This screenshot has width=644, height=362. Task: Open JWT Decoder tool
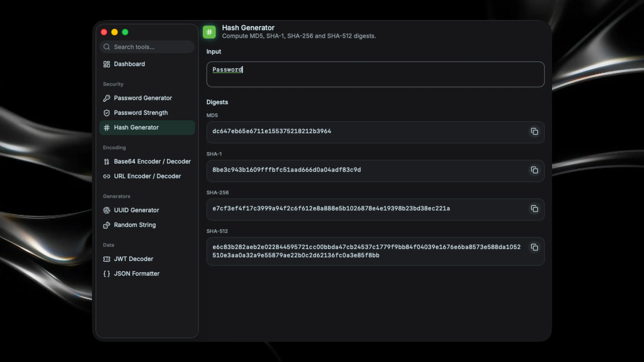[147, 259]
